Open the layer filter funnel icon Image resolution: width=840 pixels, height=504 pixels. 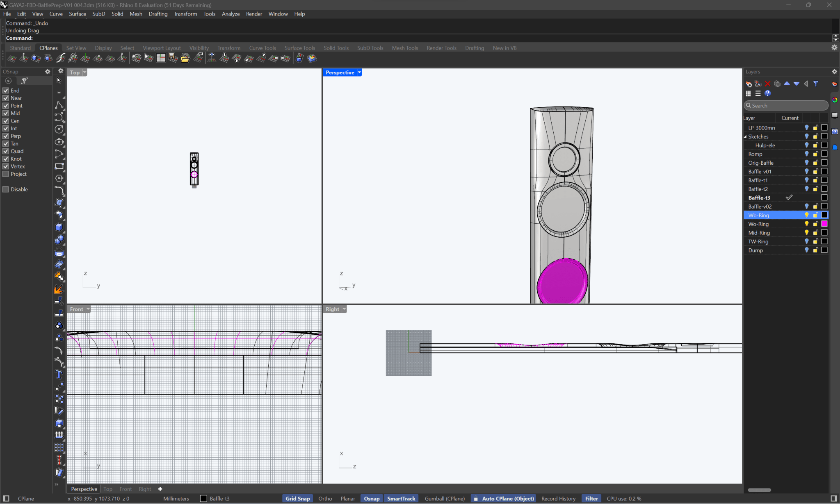(x=816, y=84)
